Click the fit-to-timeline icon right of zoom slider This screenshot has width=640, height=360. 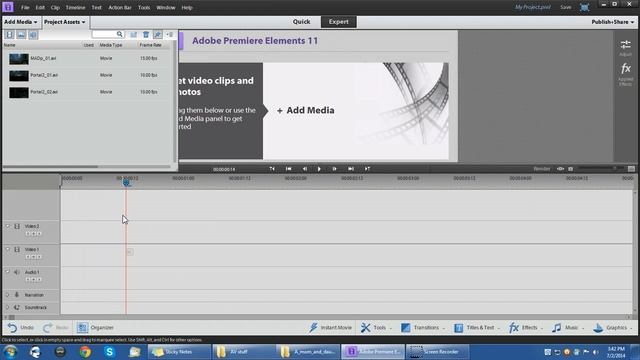tap(631, 169)
